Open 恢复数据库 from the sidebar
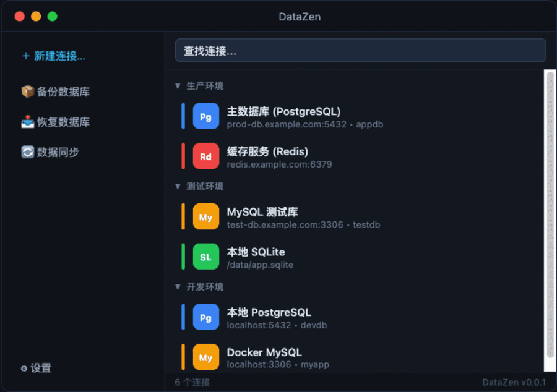 56,122
